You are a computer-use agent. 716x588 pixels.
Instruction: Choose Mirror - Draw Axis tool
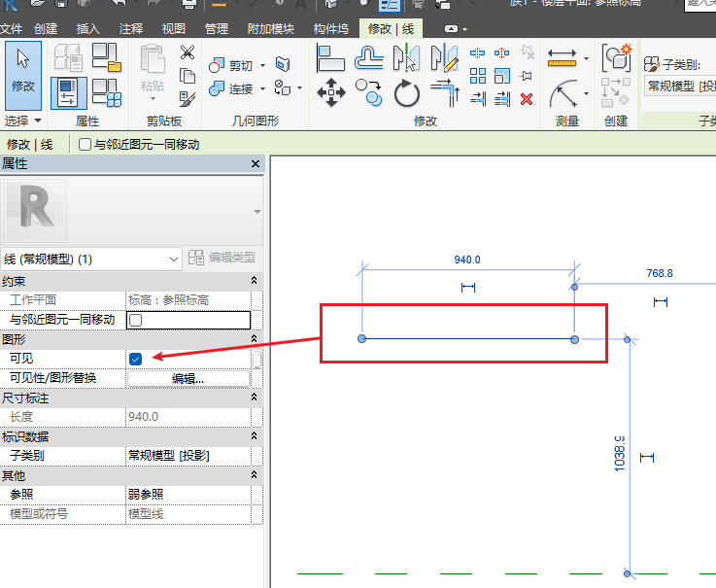point(444,57)
